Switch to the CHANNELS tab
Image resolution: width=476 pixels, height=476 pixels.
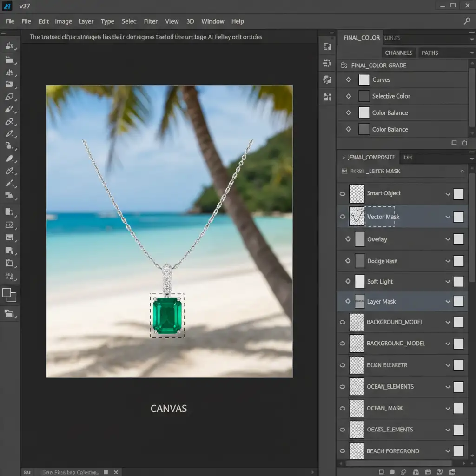tap(398, 53)
